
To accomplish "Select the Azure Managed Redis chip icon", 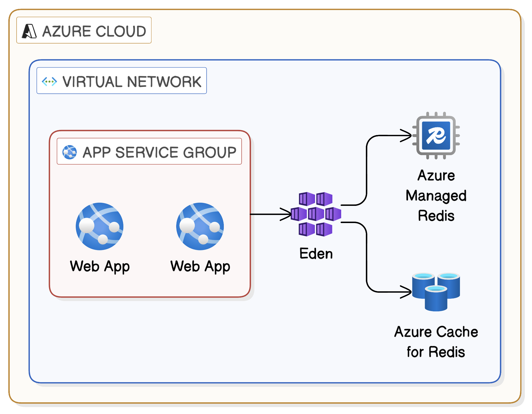I will [x=436, y=135].
